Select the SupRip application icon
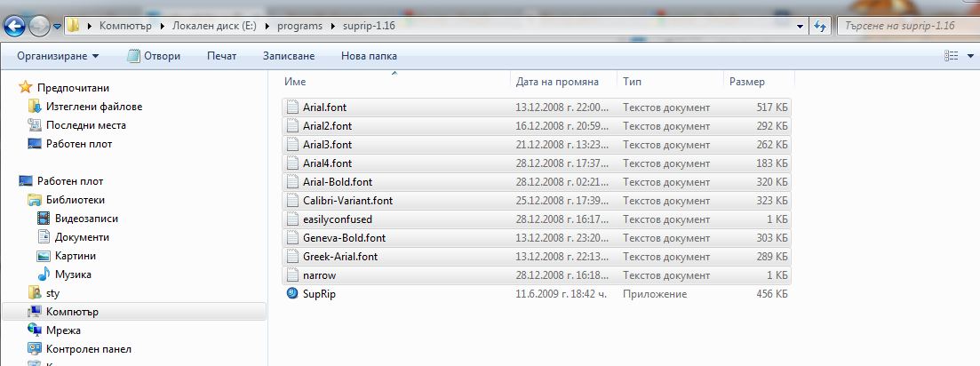The width and height of the screenshot is (980, 366). click(292, 293)
